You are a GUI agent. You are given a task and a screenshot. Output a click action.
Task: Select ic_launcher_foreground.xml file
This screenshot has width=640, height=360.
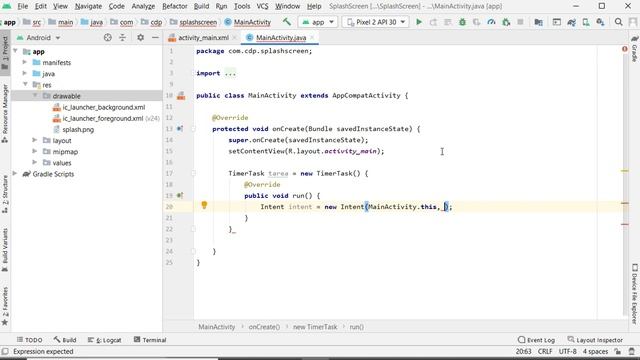(x=102, y=118)
